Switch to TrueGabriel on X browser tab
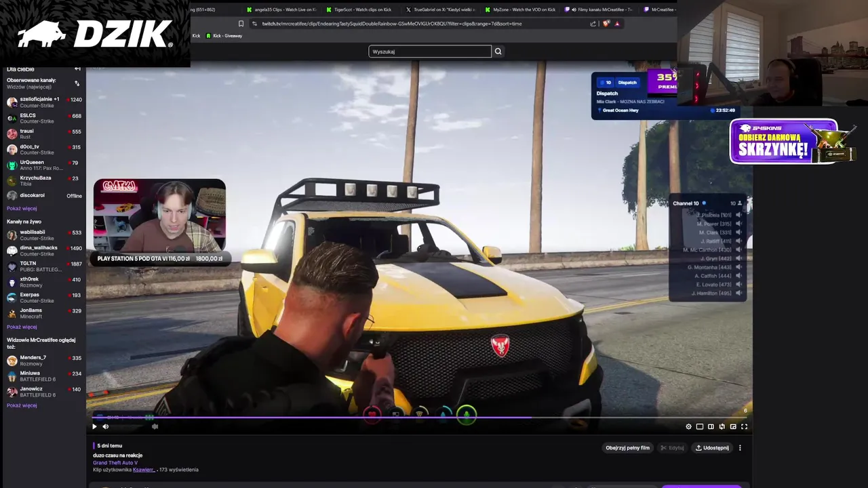The image size is (868, 488). (439, 9)
